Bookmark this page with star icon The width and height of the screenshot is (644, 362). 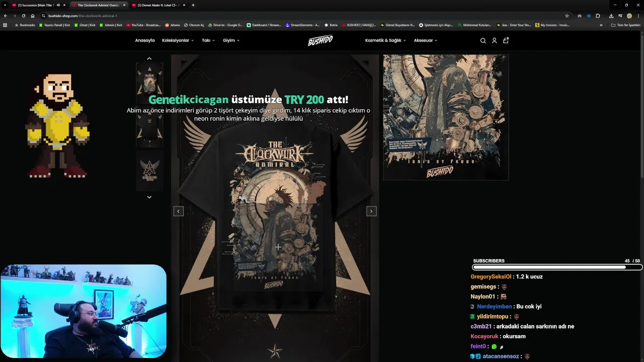pos(567,16)
